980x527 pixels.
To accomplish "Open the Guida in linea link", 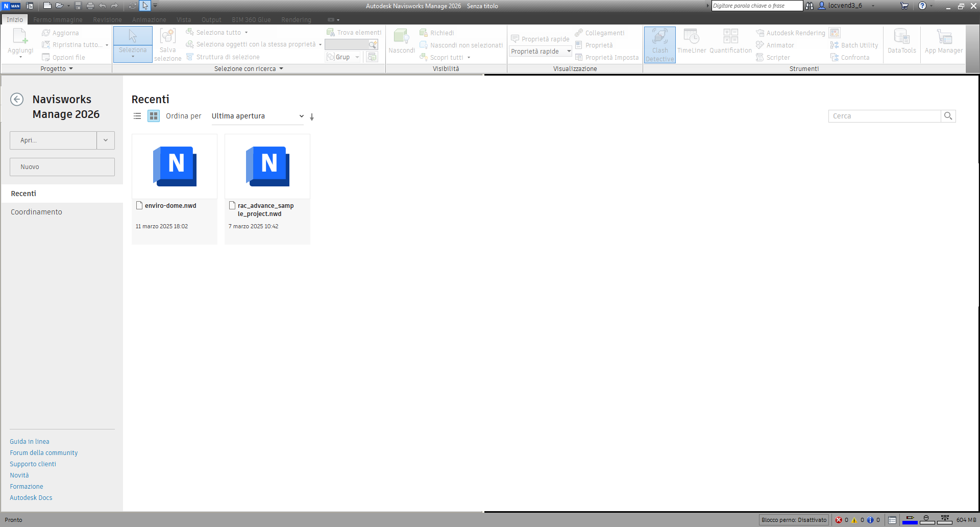I will point(30,442).
